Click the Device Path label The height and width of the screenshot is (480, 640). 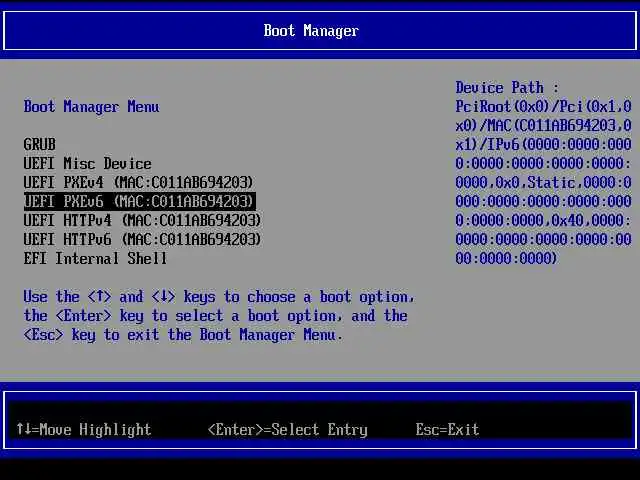coord(507,87)
